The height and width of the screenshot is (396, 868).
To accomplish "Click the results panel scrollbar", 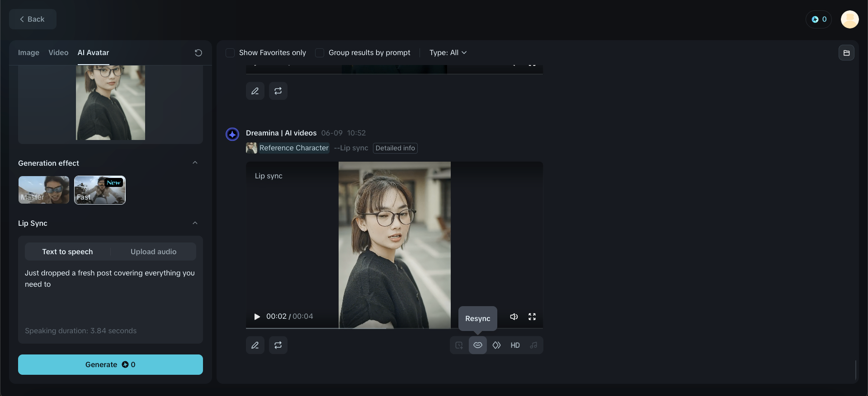I will tap(856, 369).
